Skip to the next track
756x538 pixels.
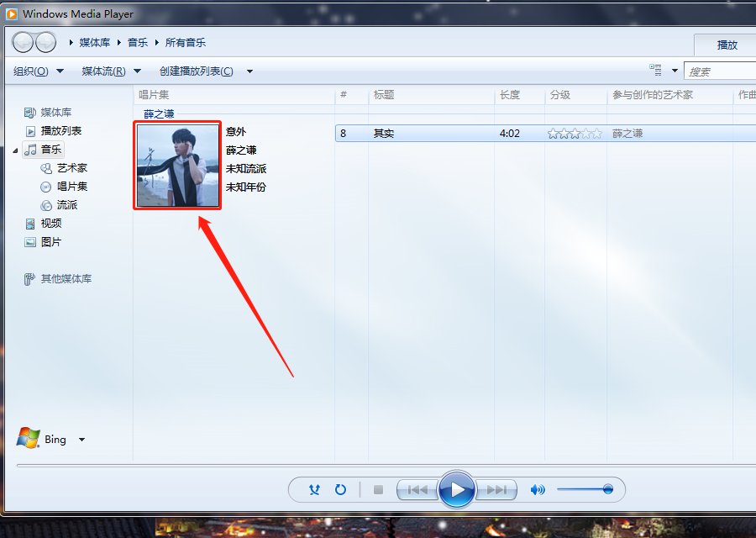[495, 489]
